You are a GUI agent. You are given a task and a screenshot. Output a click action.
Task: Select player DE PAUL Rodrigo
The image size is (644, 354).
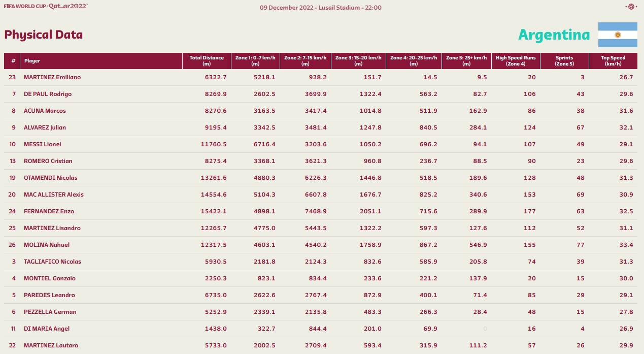[x=48, y=94]
